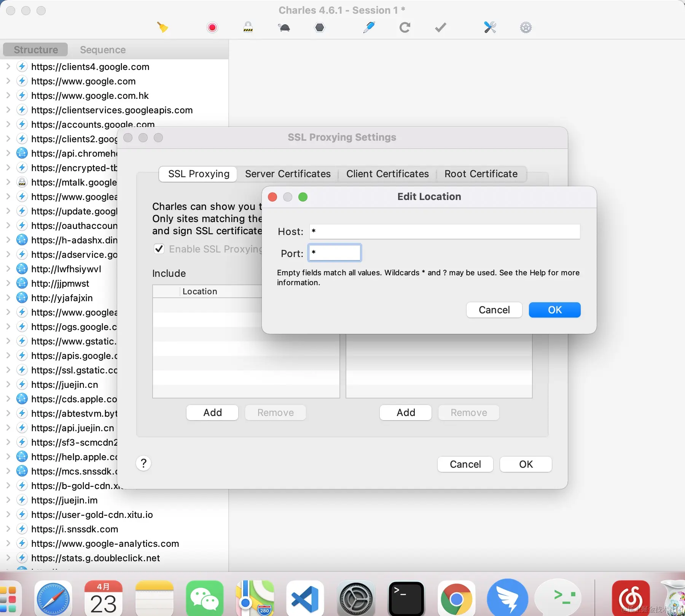685x616 pixels.
Task: Switch to the Sequence view tab
Action: [103, 50]
